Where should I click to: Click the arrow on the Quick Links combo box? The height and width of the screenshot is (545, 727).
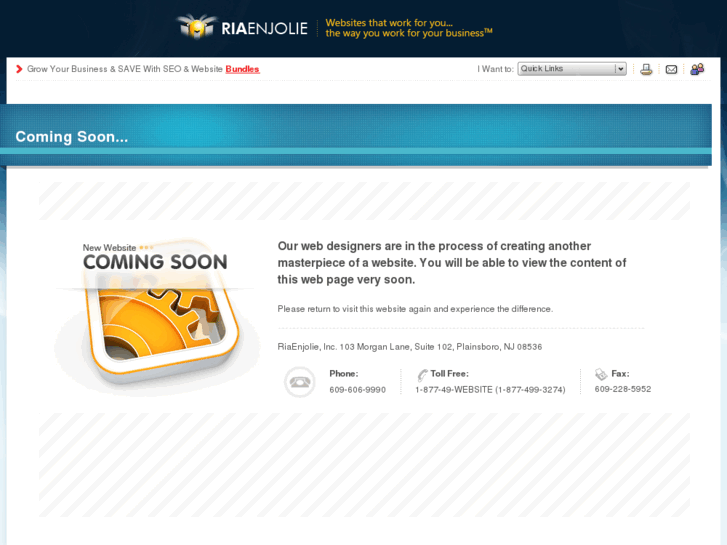(620, 69)
